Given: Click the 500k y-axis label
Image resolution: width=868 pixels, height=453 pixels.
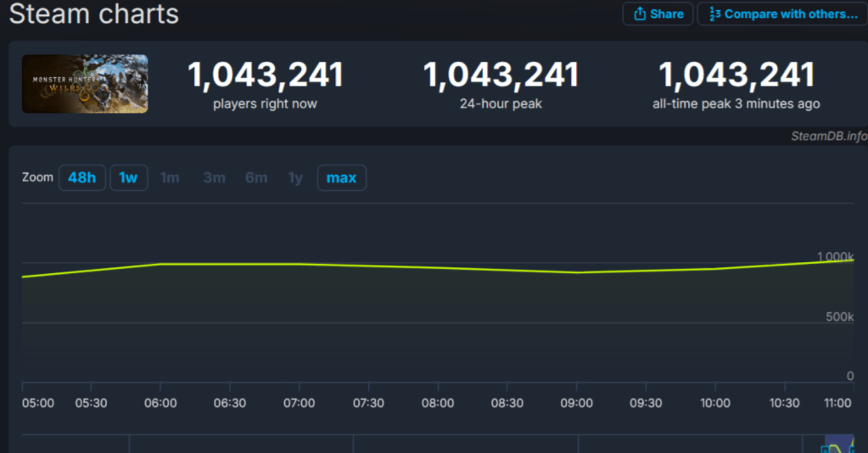Looking at the screenshot, I should (839, 316).
